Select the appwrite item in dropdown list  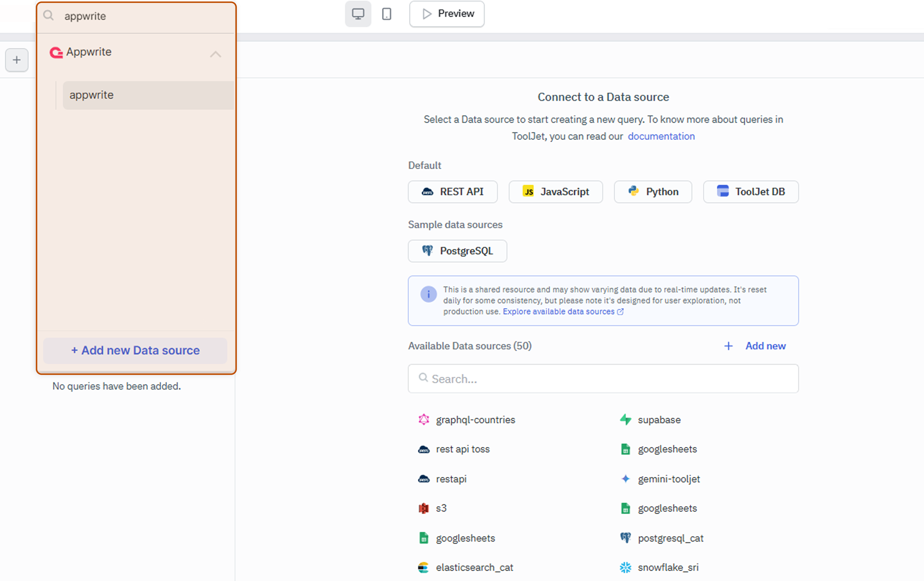148,95
